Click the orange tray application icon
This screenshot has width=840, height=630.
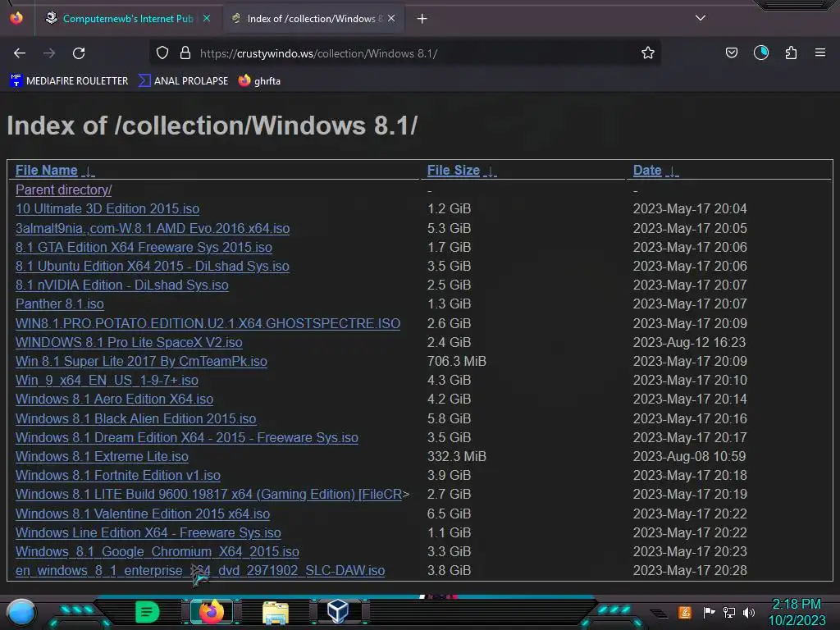point(685,612)
